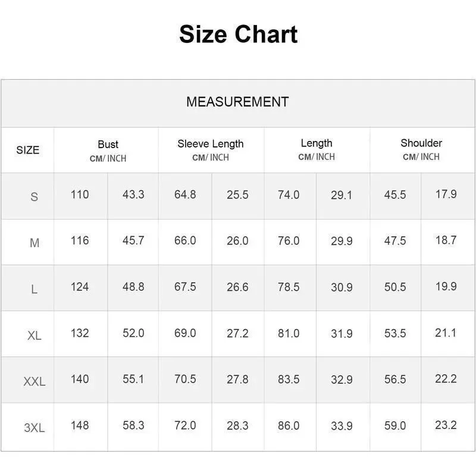Select the L size row label
476x476 pixels.
[x=34, y=289]
